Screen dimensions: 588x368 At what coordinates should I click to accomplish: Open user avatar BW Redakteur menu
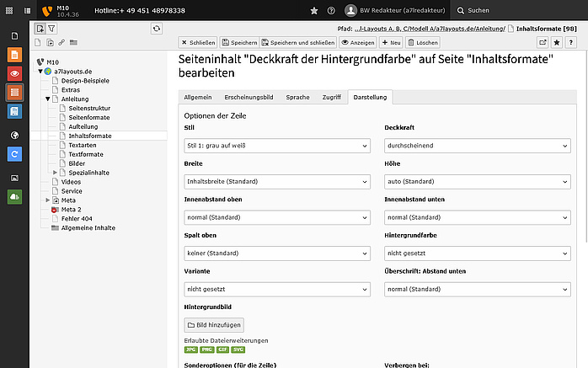point(395,10)
